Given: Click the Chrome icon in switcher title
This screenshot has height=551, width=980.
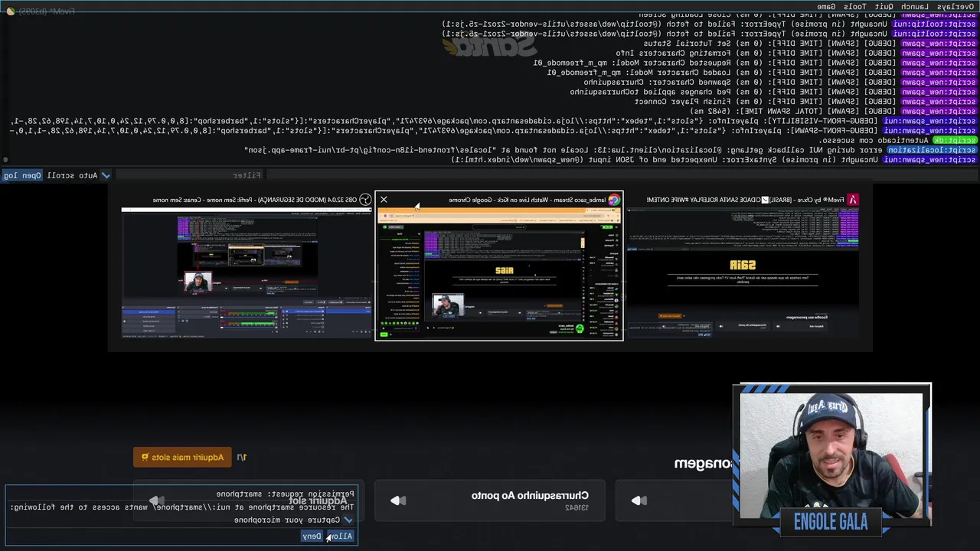Looking at the screenshot, I should point(613,200).
